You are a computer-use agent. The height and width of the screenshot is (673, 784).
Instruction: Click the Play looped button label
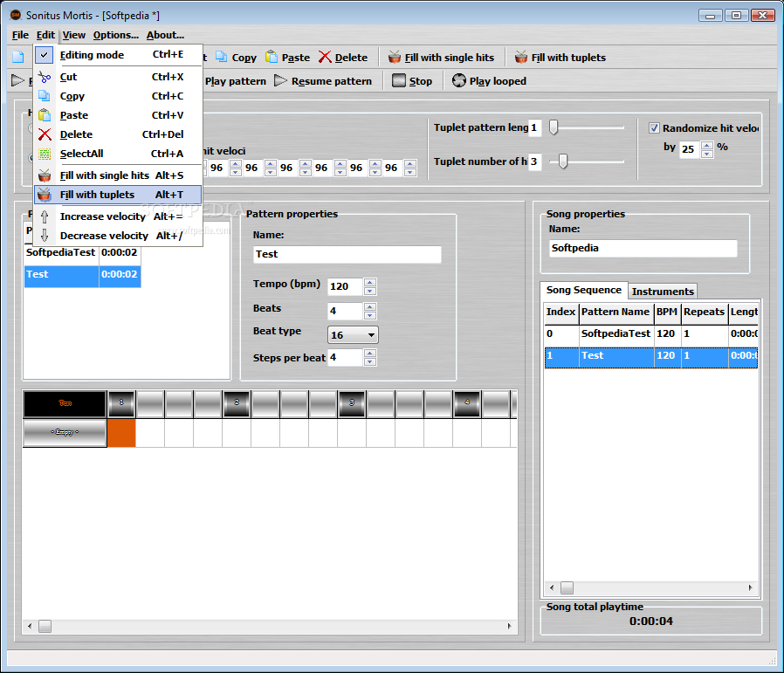point(498,81)
